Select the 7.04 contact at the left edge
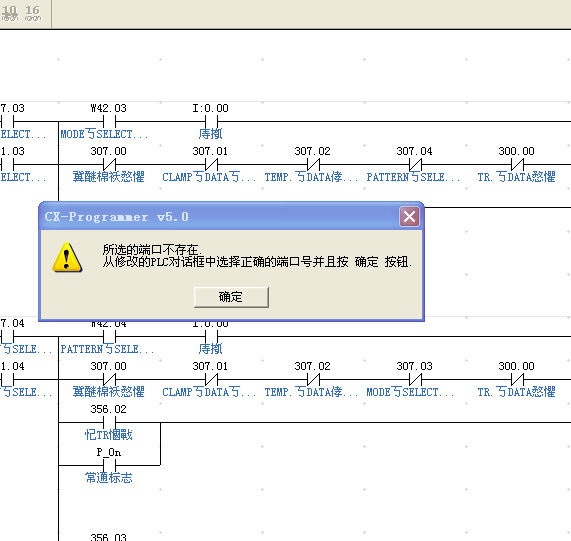The height and width of the screenshot is (541, 571). pyautogui.click(x=7, y=336)
